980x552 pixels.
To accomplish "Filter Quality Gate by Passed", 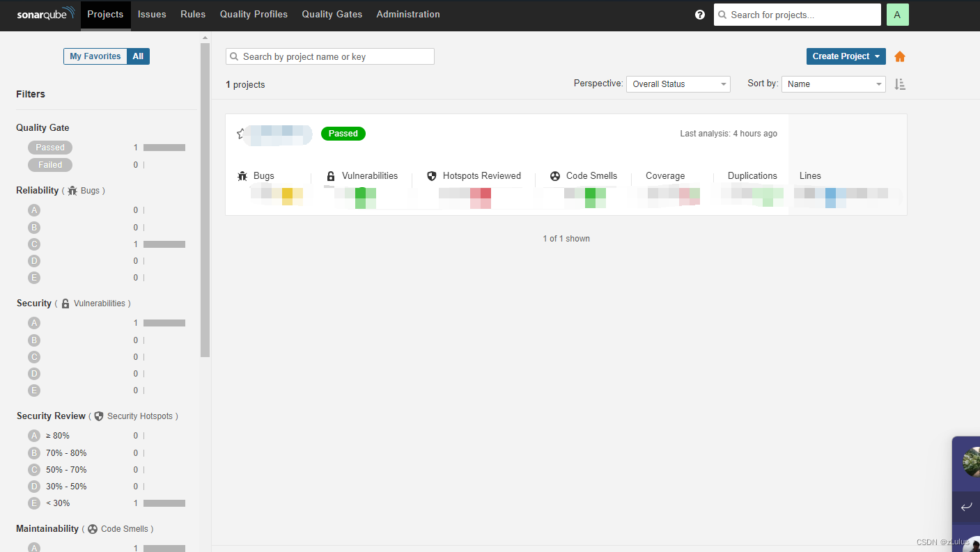I will pos(50,148).
